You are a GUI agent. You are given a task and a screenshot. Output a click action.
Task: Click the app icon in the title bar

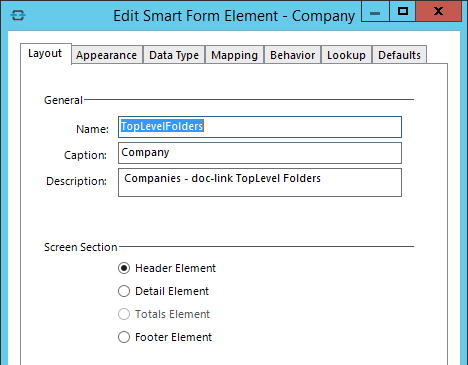18,15
